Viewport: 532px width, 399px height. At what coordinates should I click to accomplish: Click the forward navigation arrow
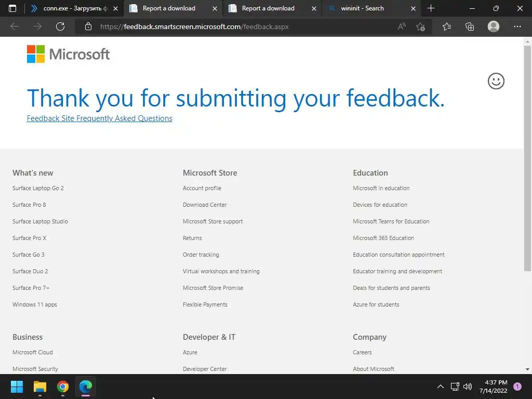click(x=37, y=26)
